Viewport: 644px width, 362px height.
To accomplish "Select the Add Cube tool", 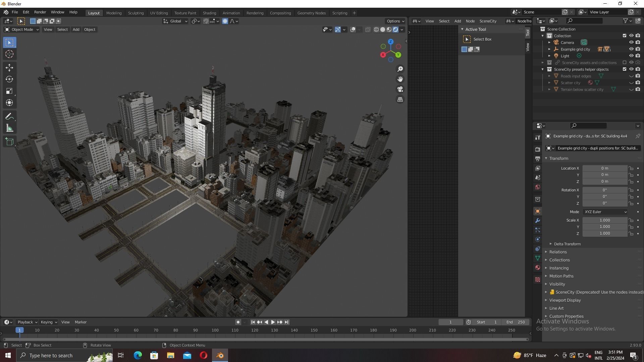I will (9, 142).
